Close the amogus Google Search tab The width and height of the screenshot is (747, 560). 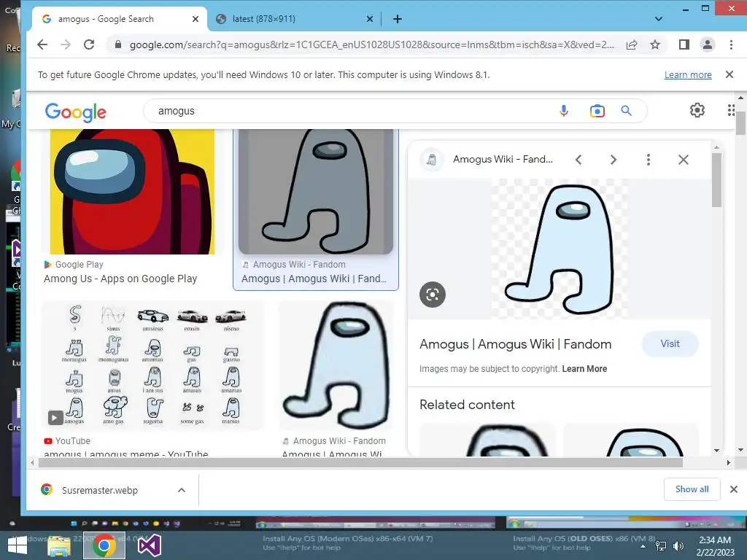(196, 19)
